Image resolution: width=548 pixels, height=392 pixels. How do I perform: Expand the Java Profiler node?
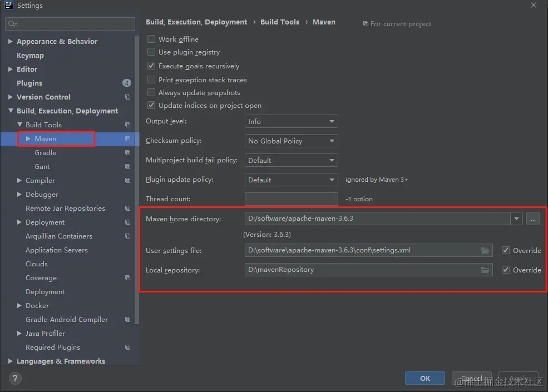pos(19,333)
